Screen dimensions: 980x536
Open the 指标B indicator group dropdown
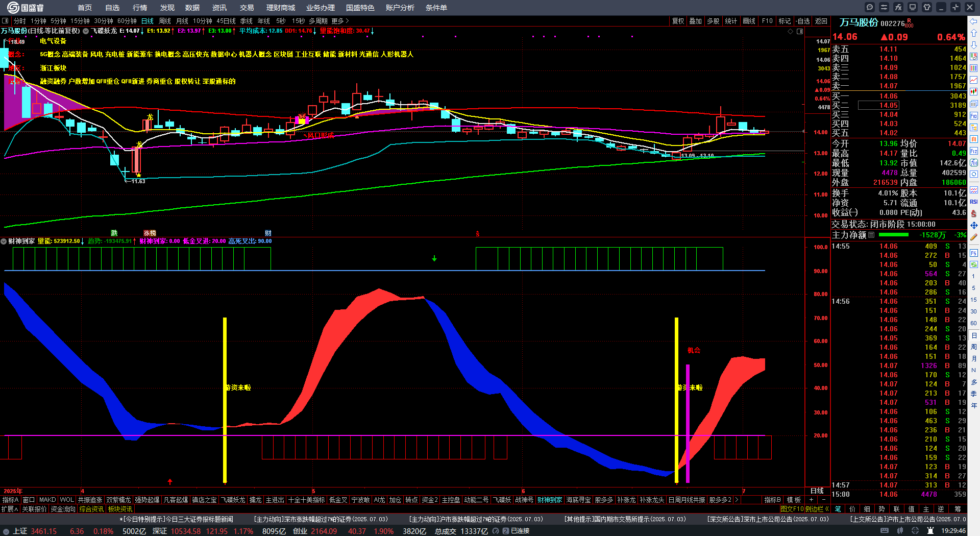tap(773, 500)
